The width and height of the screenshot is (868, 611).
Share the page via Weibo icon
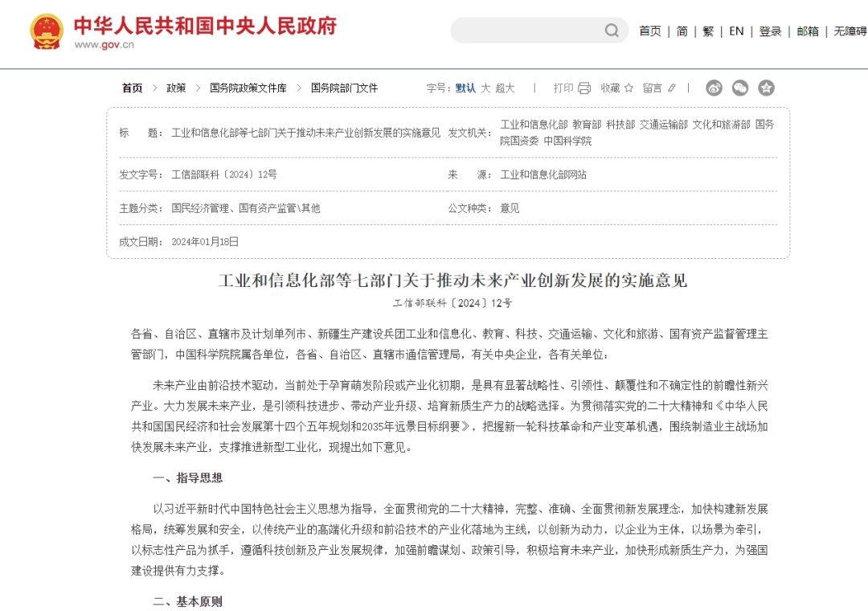point(714,88)
